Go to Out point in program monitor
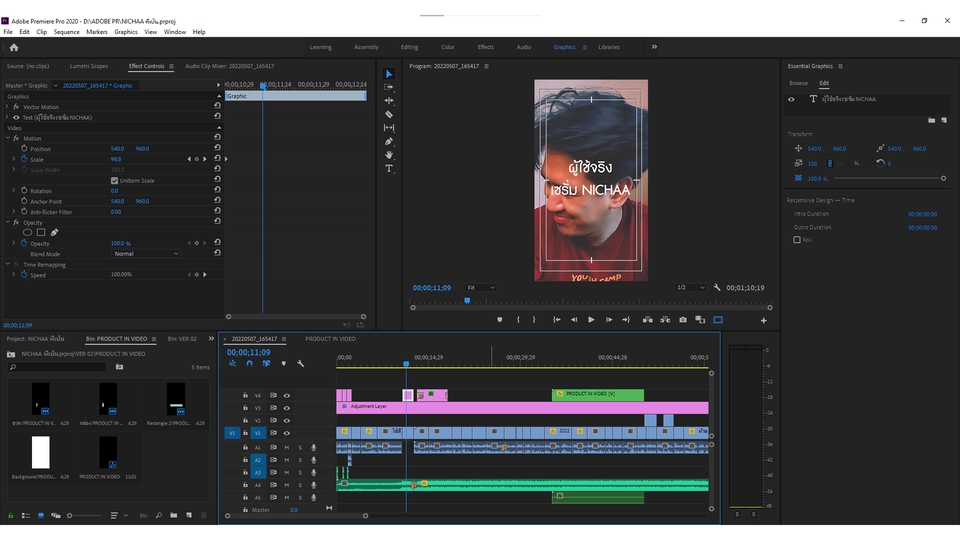Screen dimensions: 960x540 [626, 320]
